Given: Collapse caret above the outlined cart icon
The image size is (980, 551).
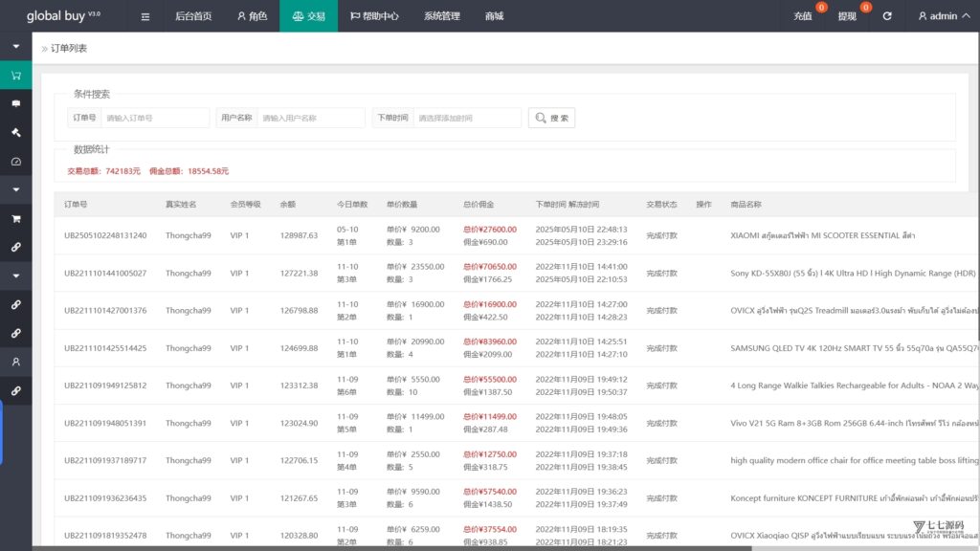Looking at the screenshot, I should tap(16, 46).
